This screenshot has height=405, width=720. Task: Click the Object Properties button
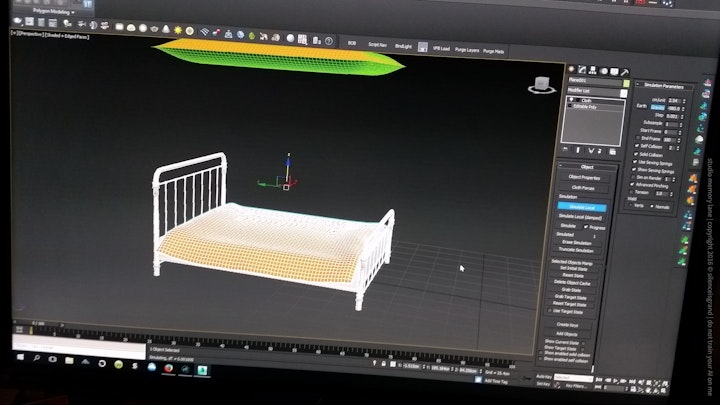(x=582, y=176)
